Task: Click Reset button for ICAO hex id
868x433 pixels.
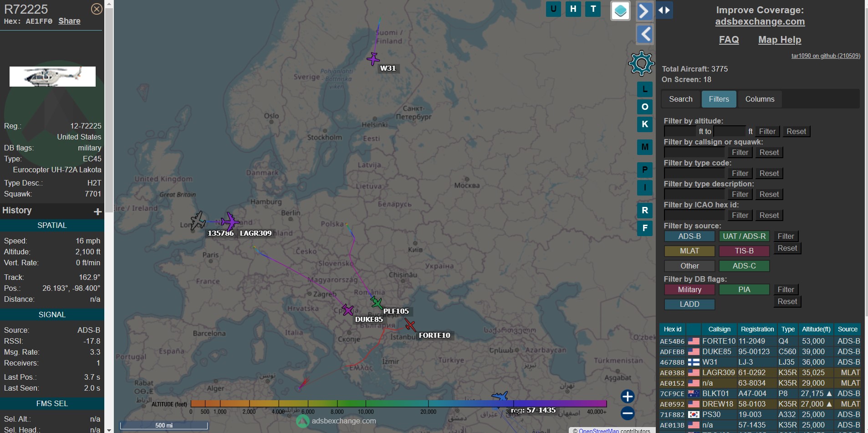Action: pos(769,215)
